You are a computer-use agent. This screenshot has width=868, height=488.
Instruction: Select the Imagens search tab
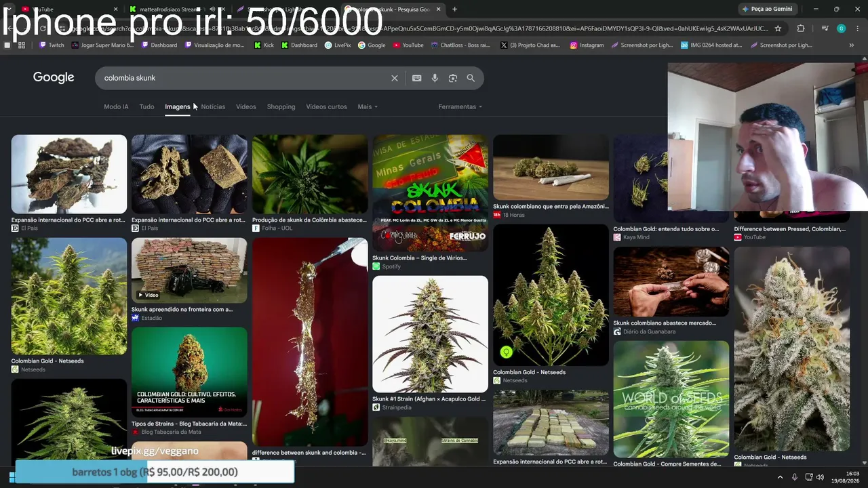pos(178,106)
